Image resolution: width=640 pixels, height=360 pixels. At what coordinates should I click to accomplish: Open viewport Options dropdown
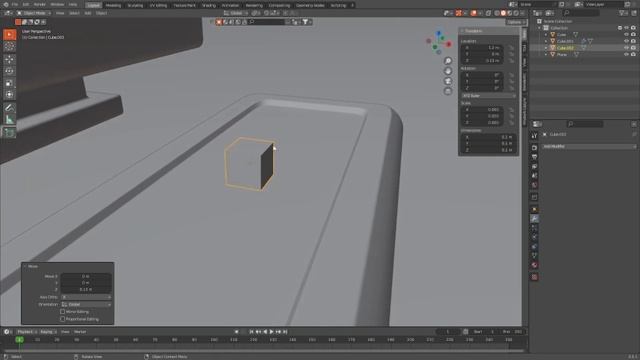(x=516, y=22)
